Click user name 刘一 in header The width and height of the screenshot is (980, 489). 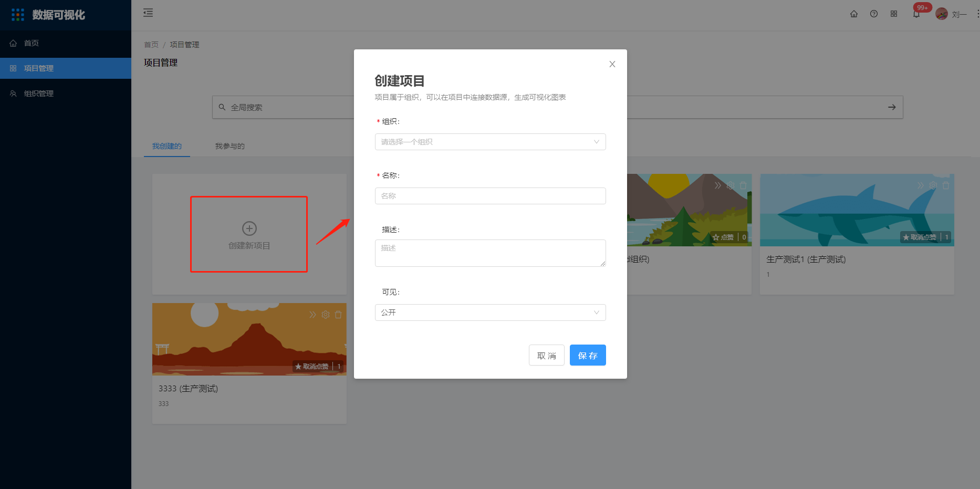[x=959, y=15]
